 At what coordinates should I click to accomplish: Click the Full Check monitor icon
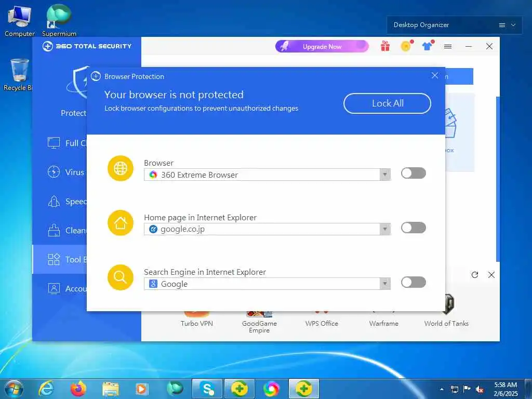pyautogui.click(x=54, y=143)
